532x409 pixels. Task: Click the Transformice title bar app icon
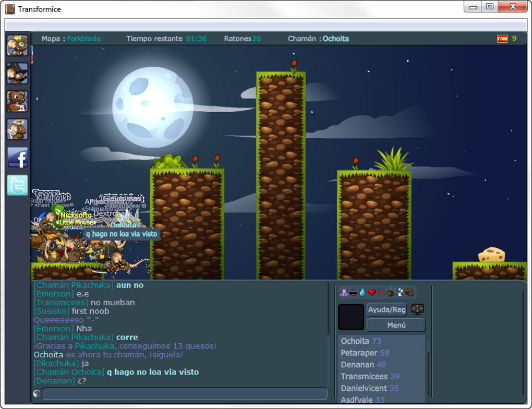tap(10, 9)
